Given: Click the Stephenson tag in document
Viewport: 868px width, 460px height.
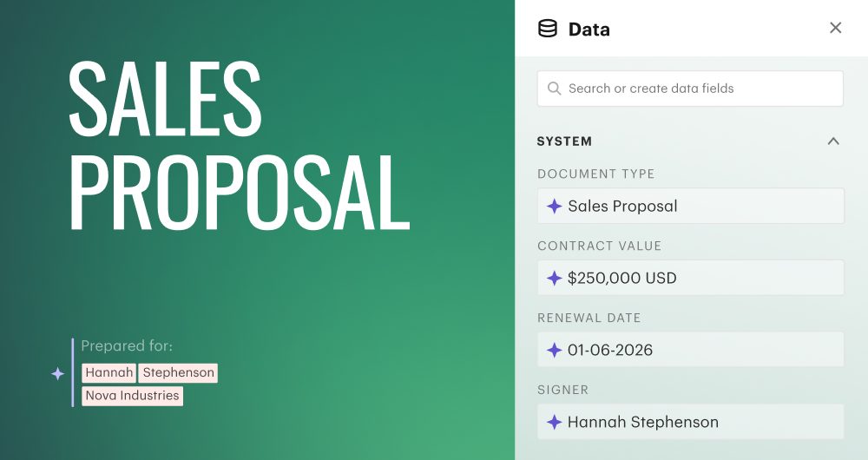Looking at the screenshot, I should (x=178, y=373).
